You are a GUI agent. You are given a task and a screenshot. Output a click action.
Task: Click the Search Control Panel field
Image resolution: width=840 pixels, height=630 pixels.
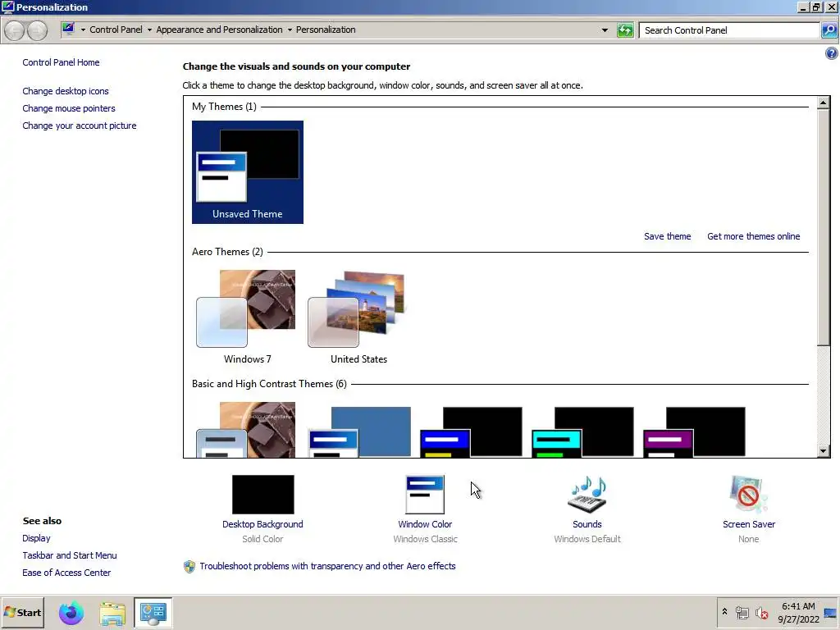coord(729,30)
